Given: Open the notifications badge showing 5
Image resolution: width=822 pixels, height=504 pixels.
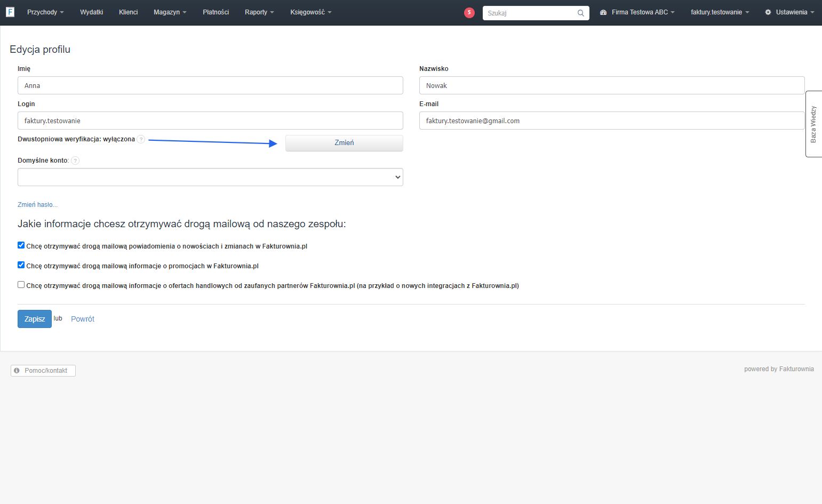Looking at the screenshot, I should (x=469, y=13).
